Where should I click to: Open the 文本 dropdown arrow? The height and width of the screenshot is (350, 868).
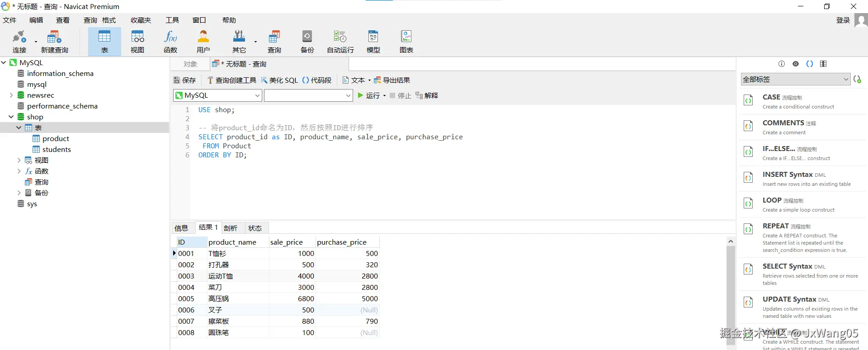point(369,80)
